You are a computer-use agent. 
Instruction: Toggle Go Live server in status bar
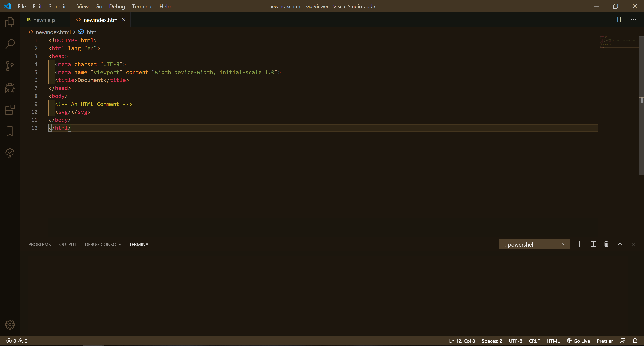click(x=579, y=341)
